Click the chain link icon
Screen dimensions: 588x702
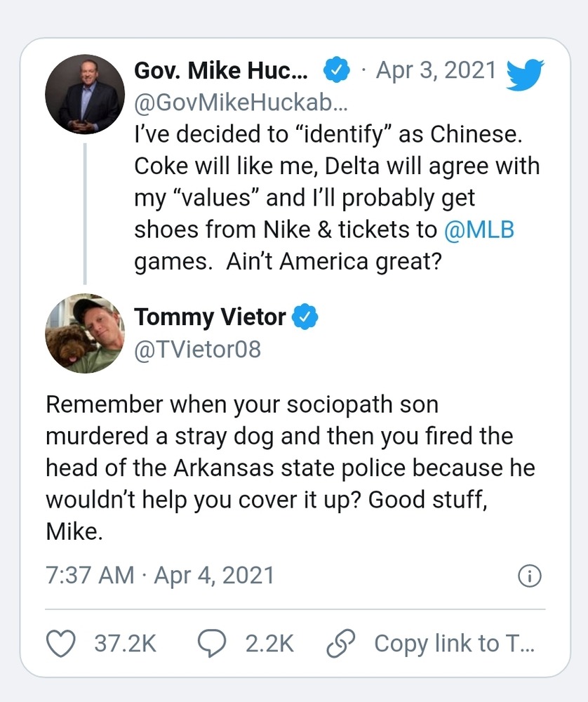[342, 644]
